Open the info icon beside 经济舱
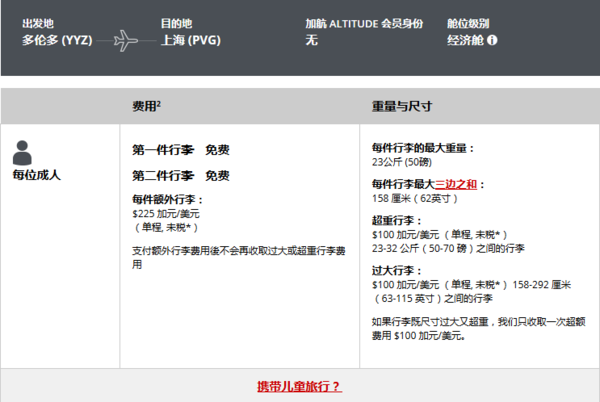The width and height of the screenshot is (600, 402). point(492,41)
